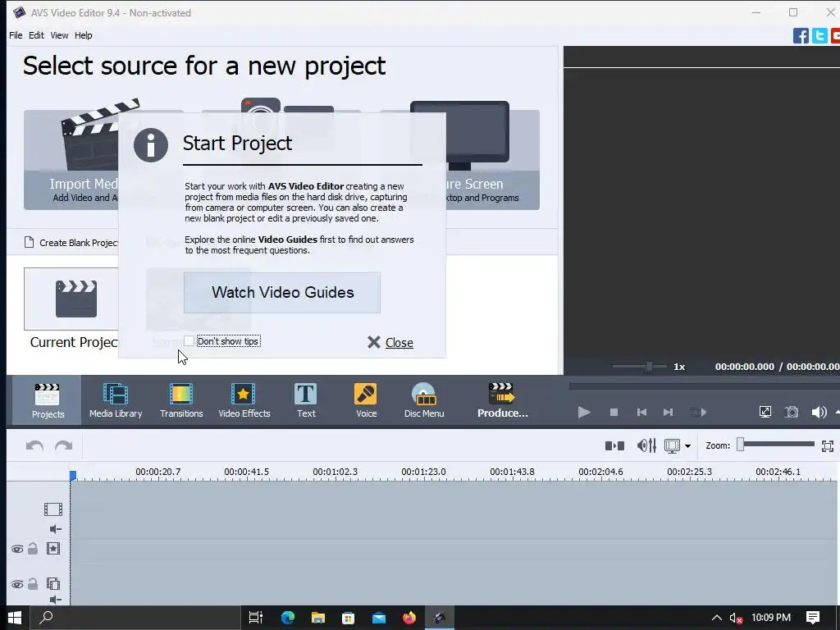Viewport: 840px width, 630px height.
Task: Open AVS Twitter page icon
Action: point(819,36)
